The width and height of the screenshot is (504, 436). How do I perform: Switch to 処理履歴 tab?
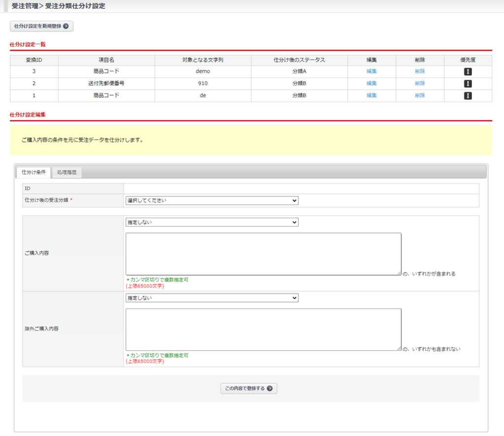66,173
